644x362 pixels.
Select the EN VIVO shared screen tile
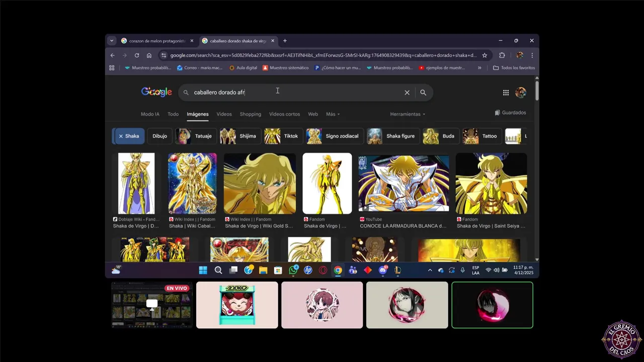(x=152, y=305)
